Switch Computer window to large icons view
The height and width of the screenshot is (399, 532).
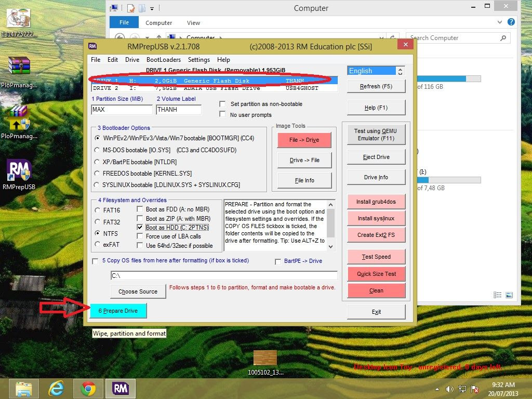509,295
